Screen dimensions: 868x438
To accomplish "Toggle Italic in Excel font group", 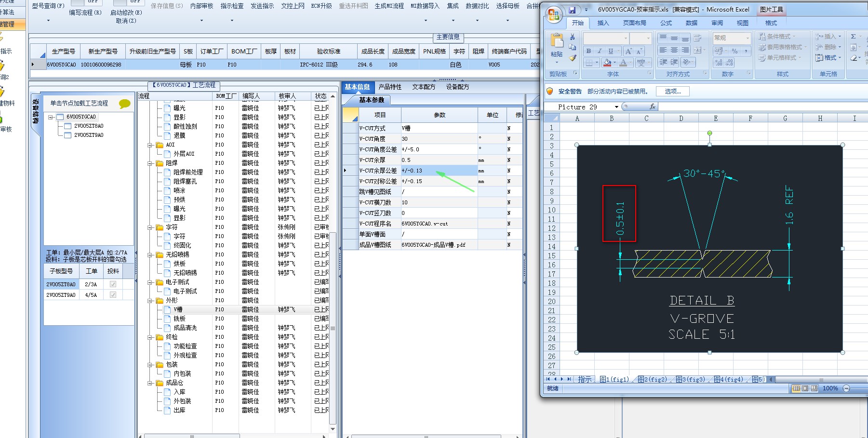I will (600, 51).
